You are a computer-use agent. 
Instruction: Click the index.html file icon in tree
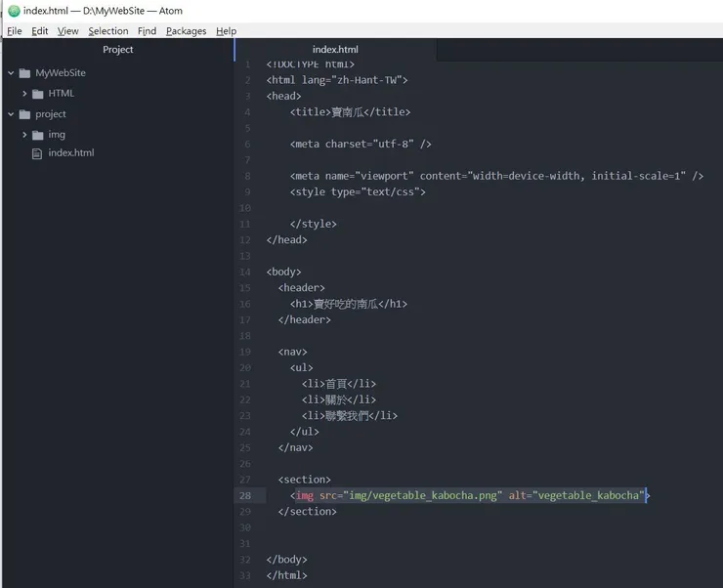pyautogui.click(x=37, y=153)
